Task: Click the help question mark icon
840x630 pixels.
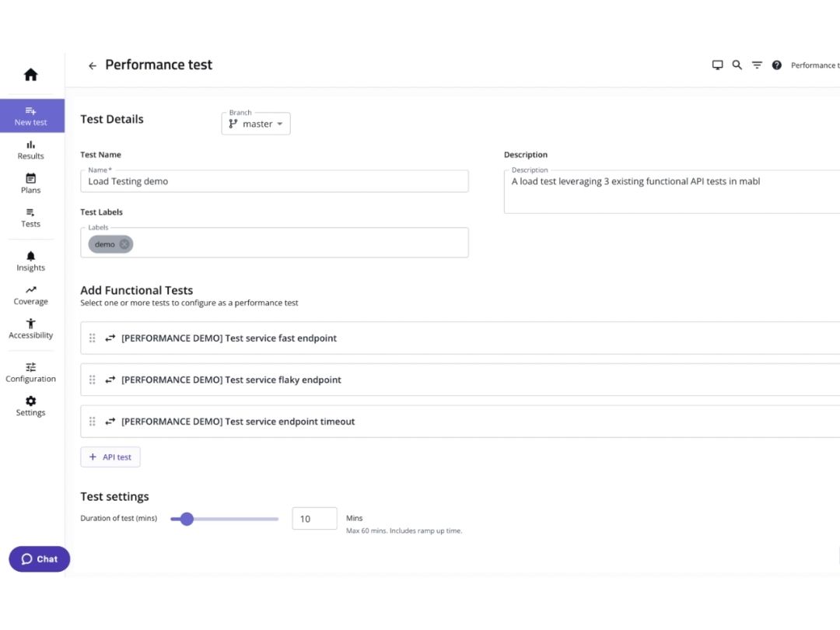Action: tap(776, 65)
